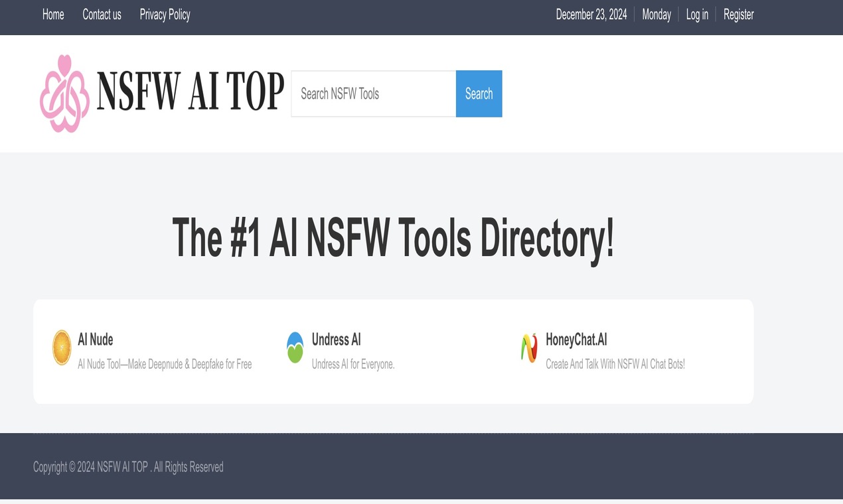Click the pink heart-knot site logo
Viewport: 843px width, 504px height.
64,94
